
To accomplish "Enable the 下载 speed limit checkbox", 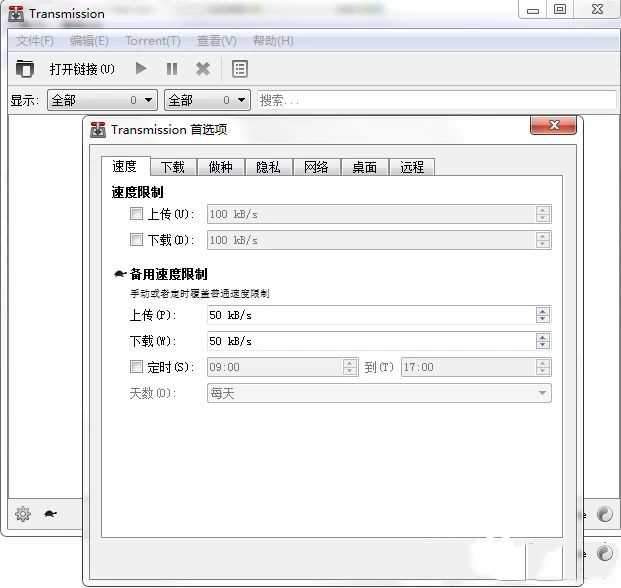I will click(x=137, y=240).
